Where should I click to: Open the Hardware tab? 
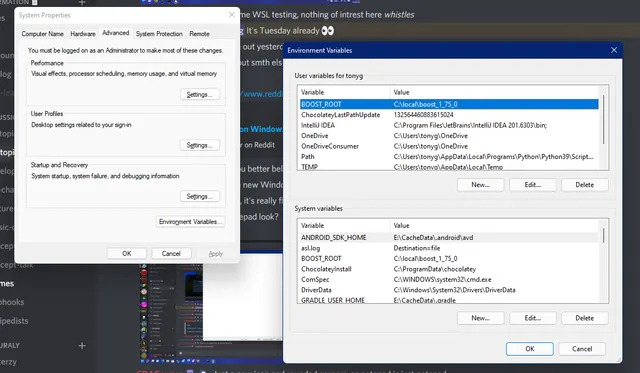click(83, 34)
